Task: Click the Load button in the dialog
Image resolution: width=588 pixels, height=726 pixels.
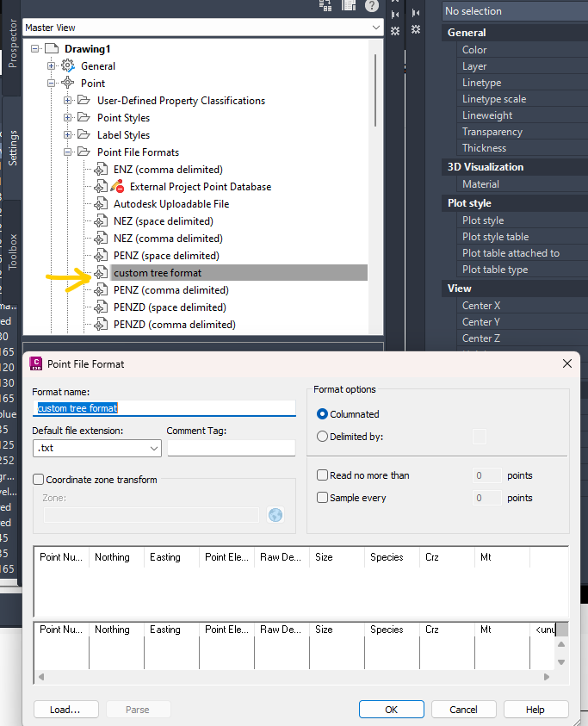Action: tap(65, 709)
